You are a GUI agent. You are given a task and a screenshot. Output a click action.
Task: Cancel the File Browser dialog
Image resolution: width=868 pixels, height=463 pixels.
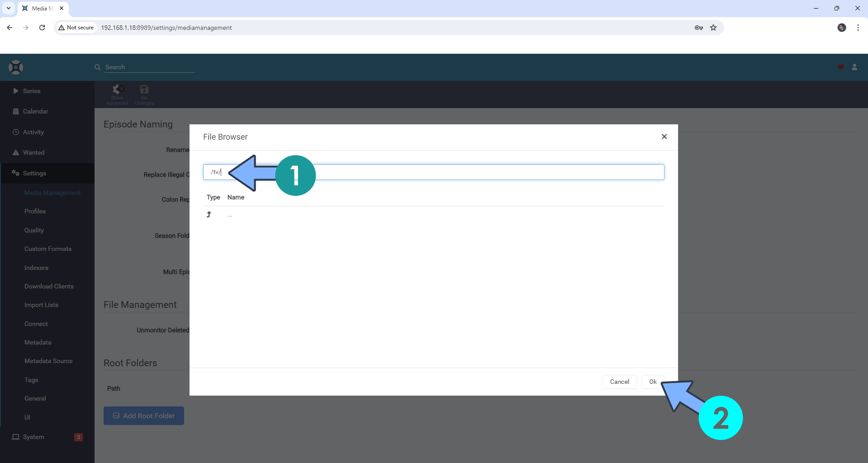(619, 381)
